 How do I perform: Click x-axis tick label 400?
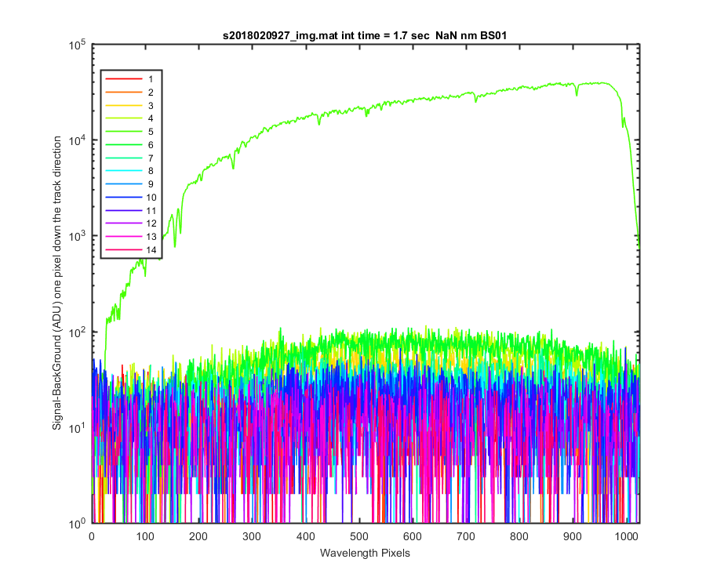pos(306,536)
